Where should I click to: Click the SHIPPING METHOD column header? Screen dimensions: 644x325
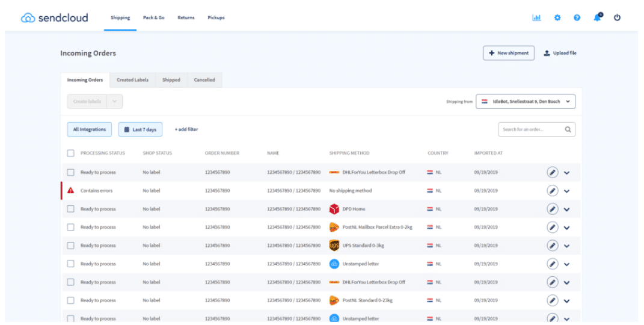[x=349, y=153]
